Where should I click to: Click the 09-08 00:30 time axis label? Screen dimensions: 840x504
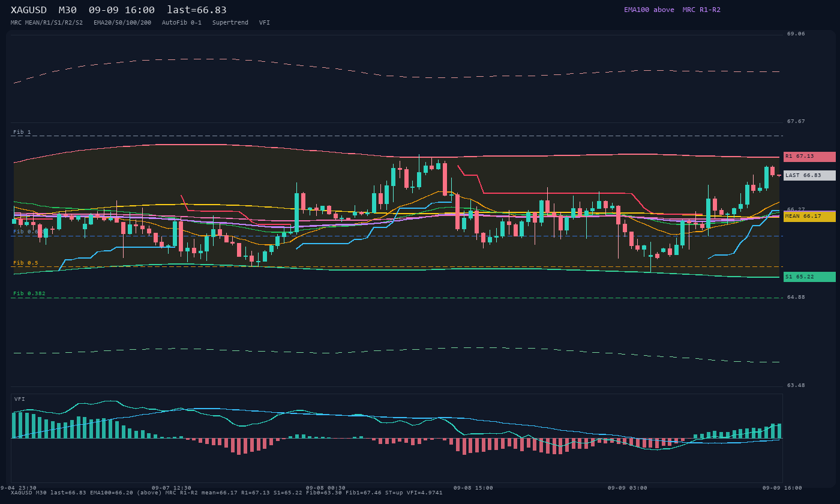326,488
